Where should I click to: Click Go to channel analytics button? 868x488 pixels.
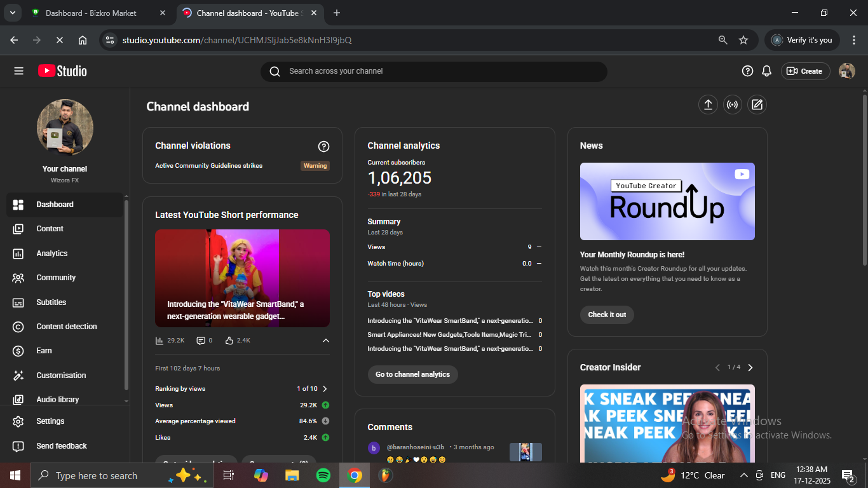click(x=412, y=374)
